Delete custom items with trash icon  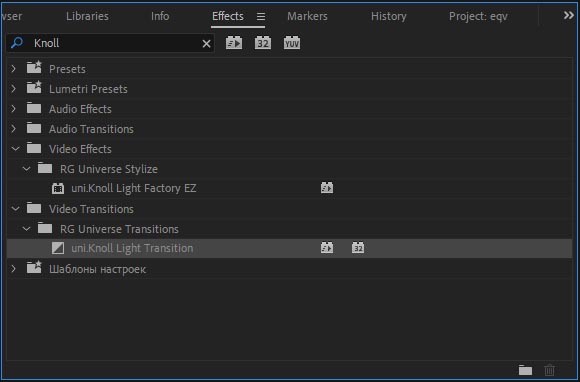(550, 370)
